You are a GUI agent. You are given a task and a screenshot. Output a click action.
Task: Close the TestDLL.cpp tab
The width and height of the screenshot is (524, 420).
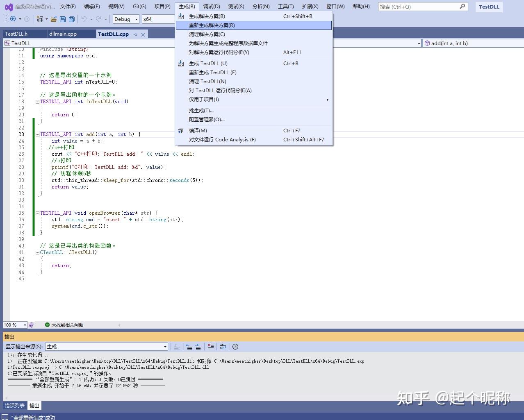tap(143, 35)
